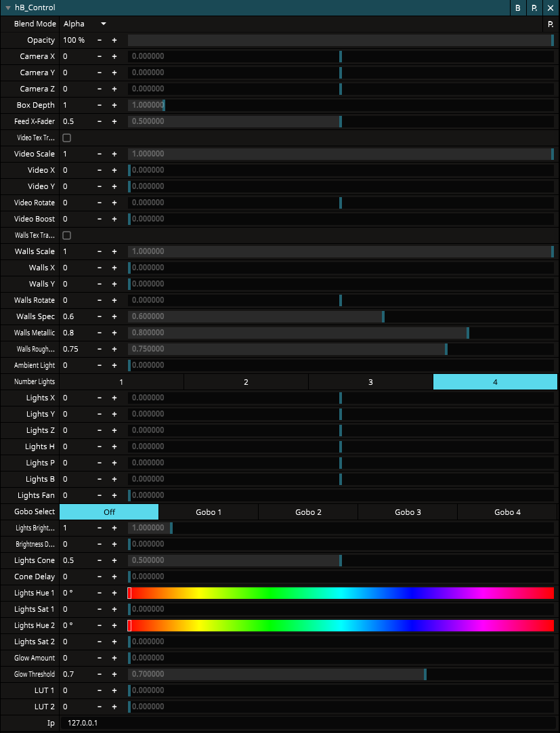Increase Video Boost with plus button

(114, 219)
